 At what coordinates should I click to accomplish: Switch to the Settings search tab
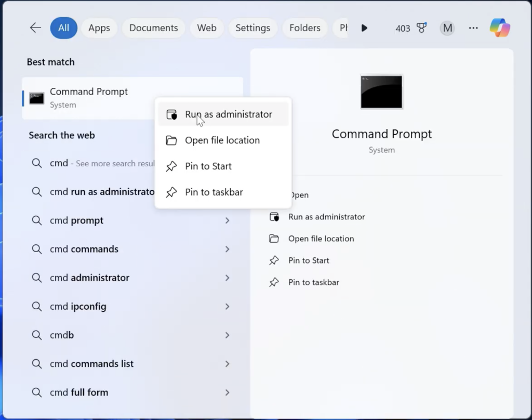pos(252,28)
